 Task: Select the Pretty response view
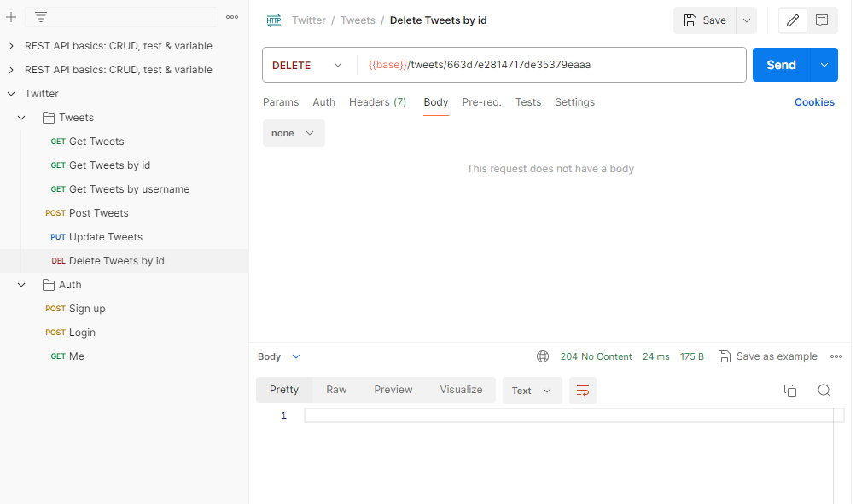tap(284, 390)
